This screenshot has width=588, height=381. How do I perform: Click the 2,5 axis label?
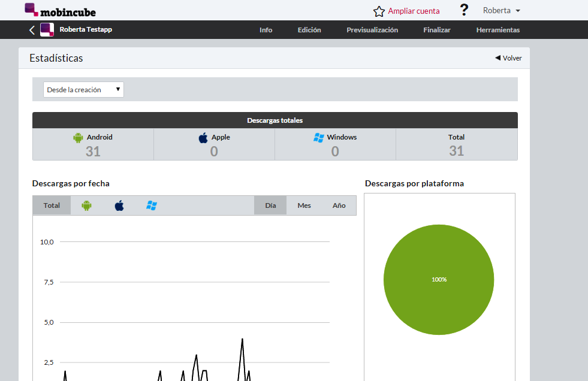[49, 362]
